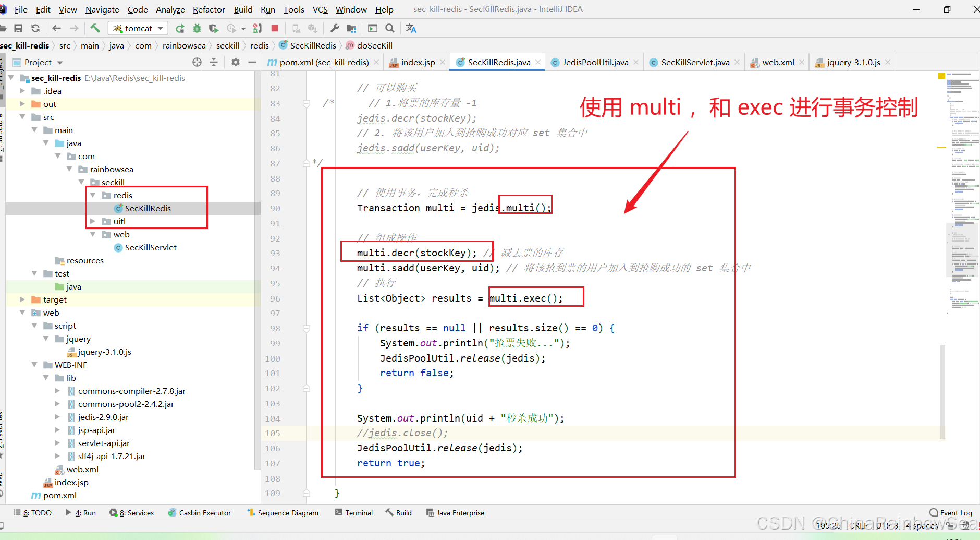Collapse the WEB-INF folder
Image resolution: width=980 pixels, height=540 pixels.
click(34, 365)
